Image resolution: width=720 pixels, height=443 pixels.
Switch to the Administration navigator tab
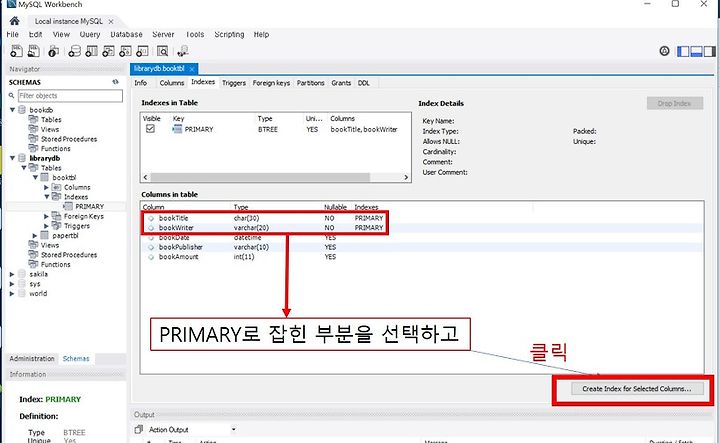coord(32,359)
